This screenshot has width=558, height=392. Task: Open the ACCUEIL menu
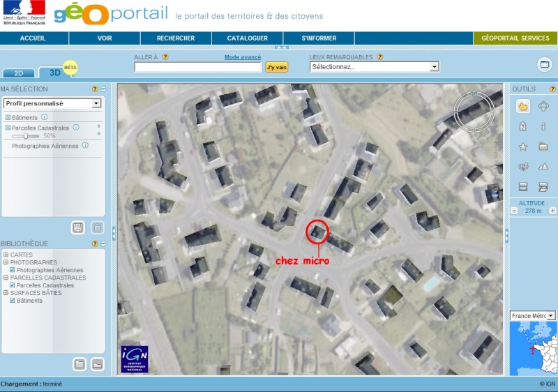tap(33, 38)
